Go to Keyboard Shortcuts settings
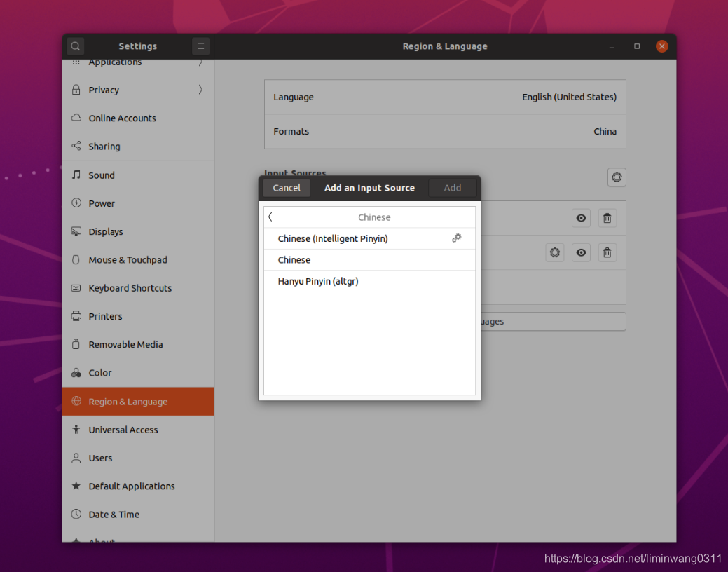The image size is (728, 572). (x=138, y=288)
